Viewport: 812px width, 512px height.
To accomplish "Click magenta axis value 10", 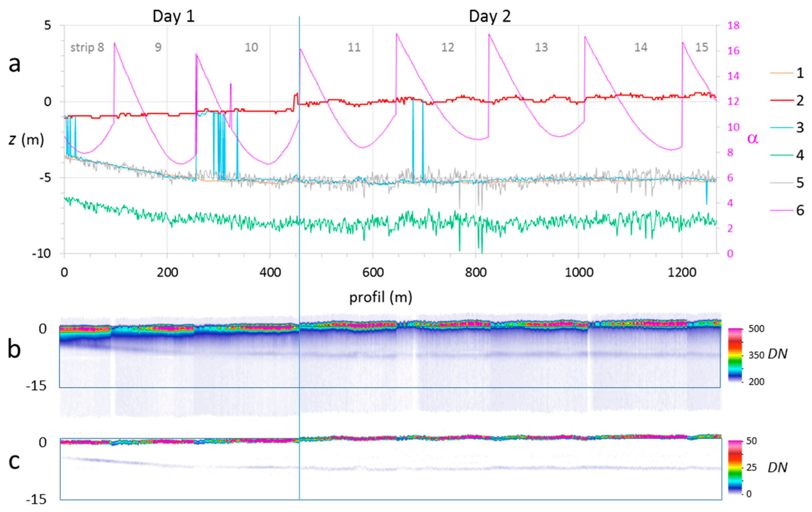I will click(x=733, y=127).
